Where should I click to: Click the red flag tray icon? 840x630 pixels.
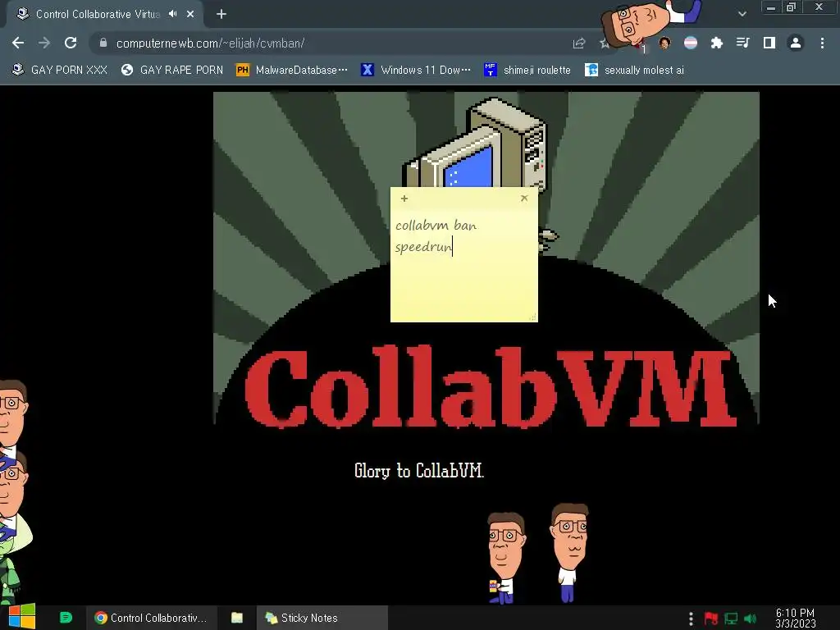pyautogui.click(x=711, y=619)
